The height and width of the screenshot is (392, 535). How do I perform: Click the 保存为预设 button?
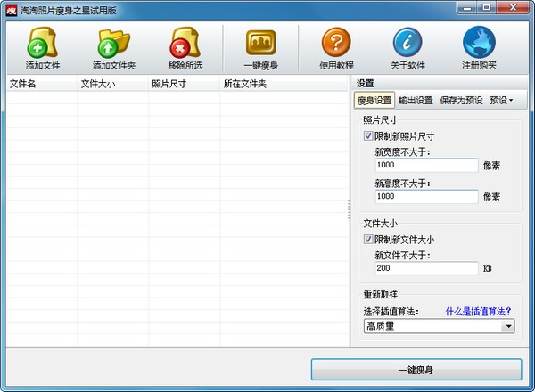coord(461,101)
